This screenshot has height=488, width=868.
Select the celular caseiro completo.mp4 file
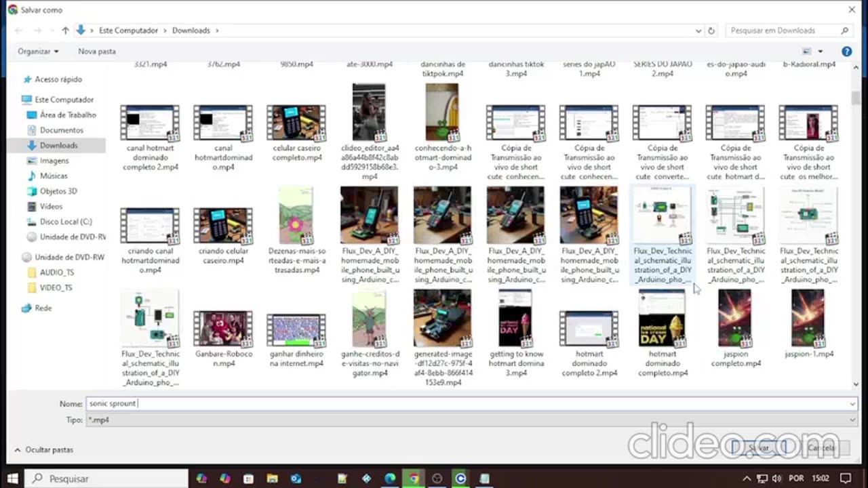click(x=296, y=133)
